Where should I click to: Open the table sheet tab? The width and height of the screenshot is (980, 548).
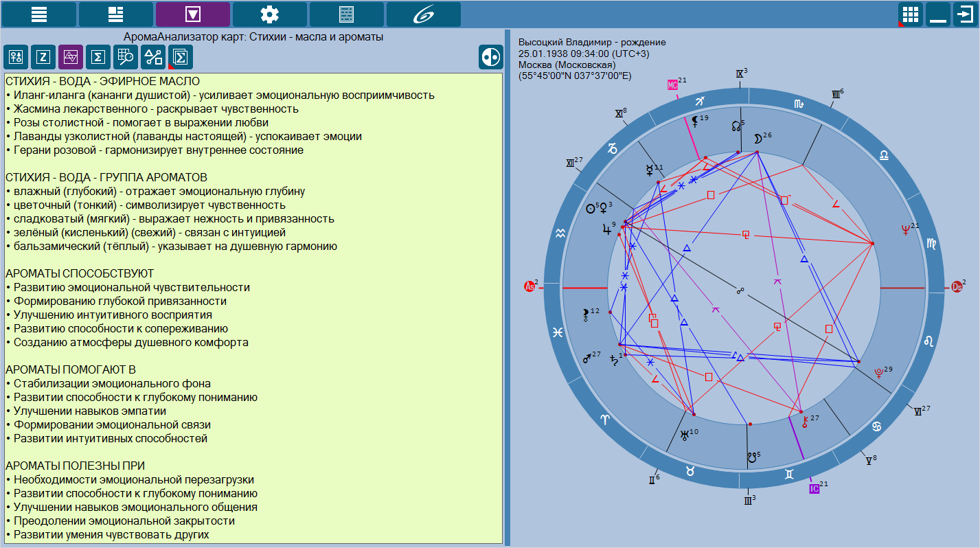(x=347, y=14)
